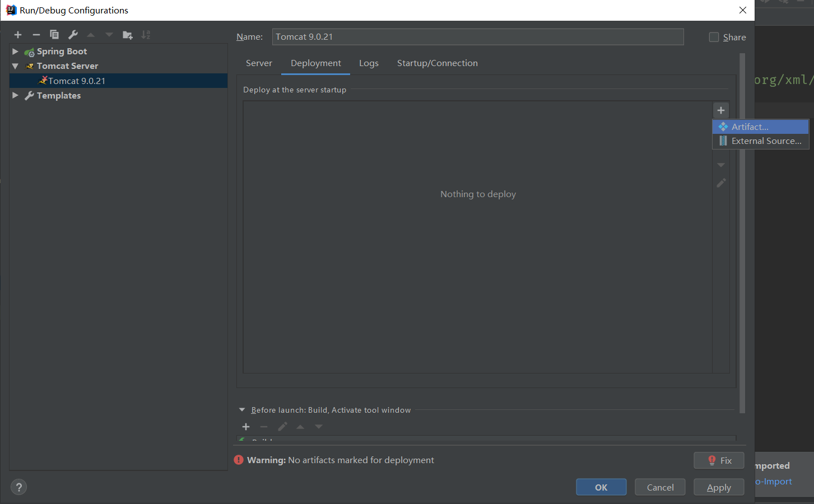Move before launch task up

(300, 427)
